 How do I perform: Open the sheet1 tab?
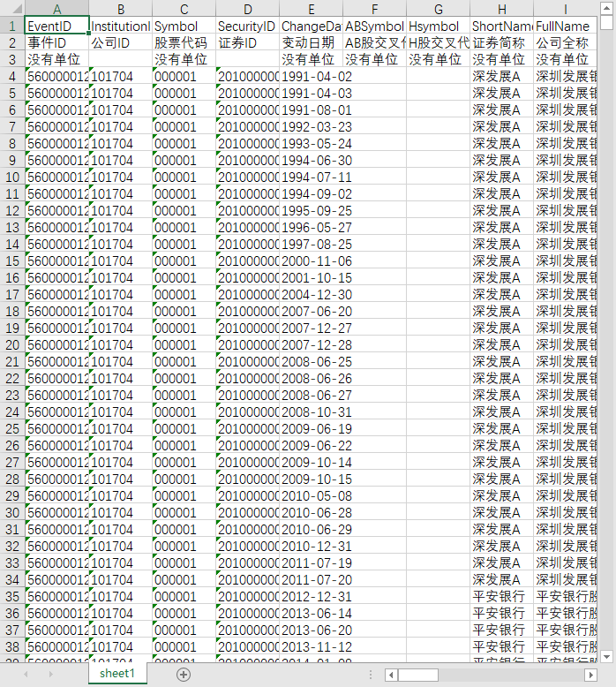pos(117,674)
